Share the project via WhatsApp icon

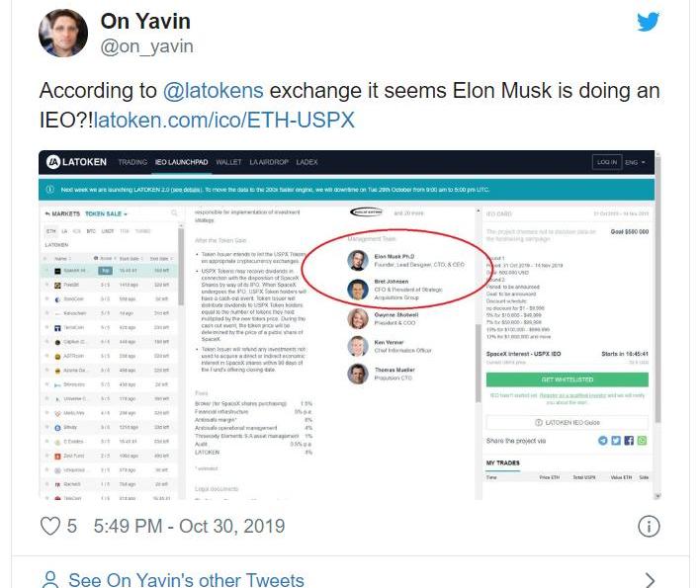[x=642, y=440]
